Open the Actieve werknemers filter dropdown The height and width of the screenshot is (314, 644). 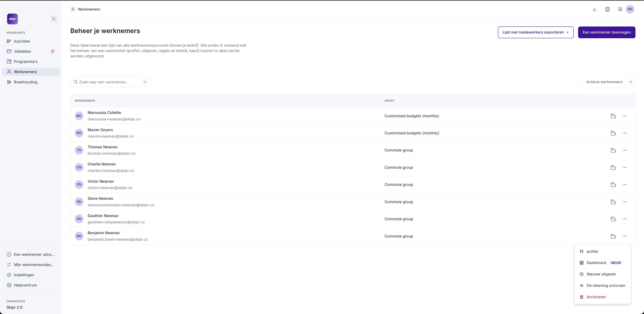[x=608, y=82]
